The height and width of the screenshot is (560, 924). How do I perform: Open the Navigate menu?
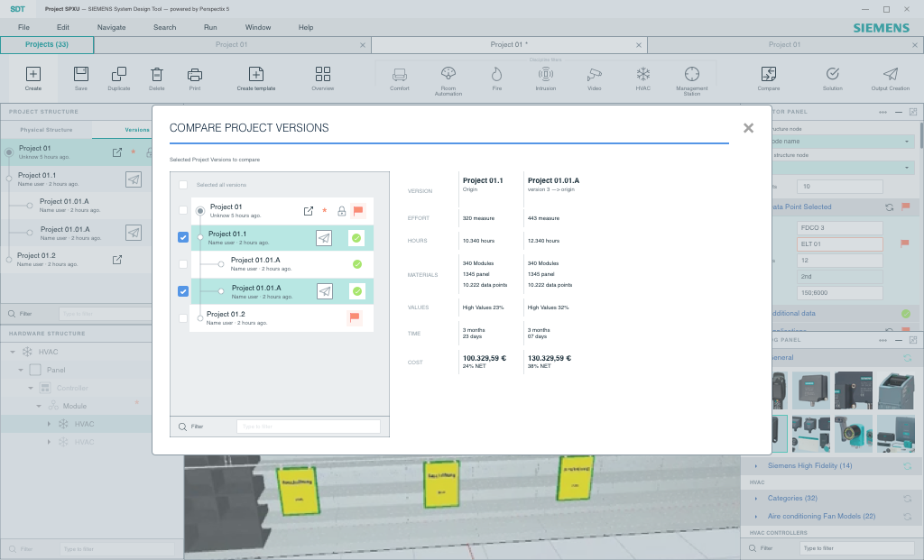(x=111, y=27)
